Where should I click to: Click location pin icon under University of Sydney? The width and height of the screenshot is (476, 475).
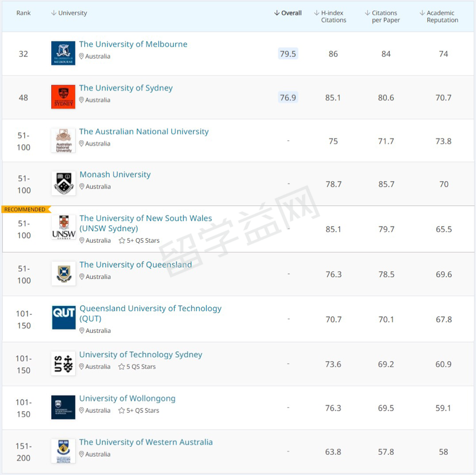coord(82,100)
